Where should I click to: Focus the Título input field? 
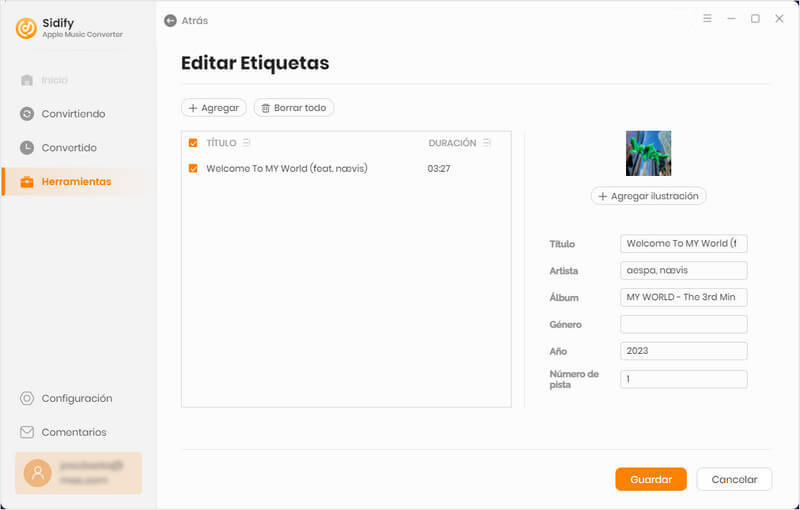pyautogui.click(x=684, y=244)
